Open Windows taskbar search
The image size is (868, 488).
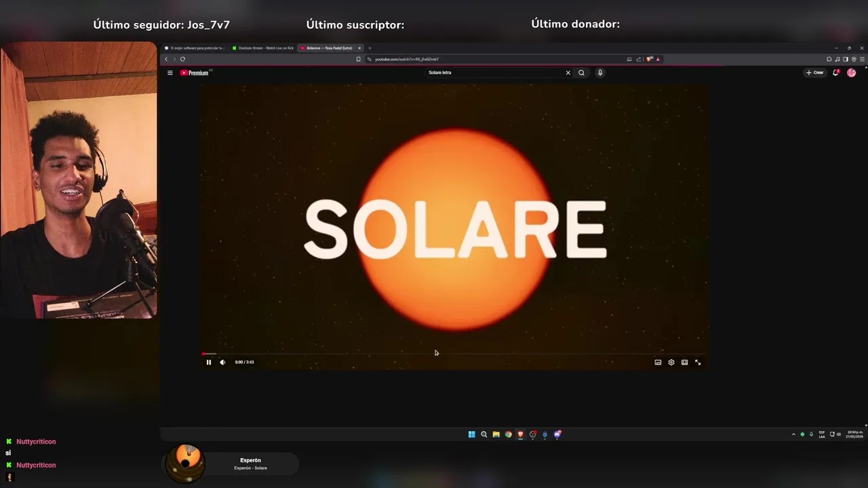tap(484, 434)
